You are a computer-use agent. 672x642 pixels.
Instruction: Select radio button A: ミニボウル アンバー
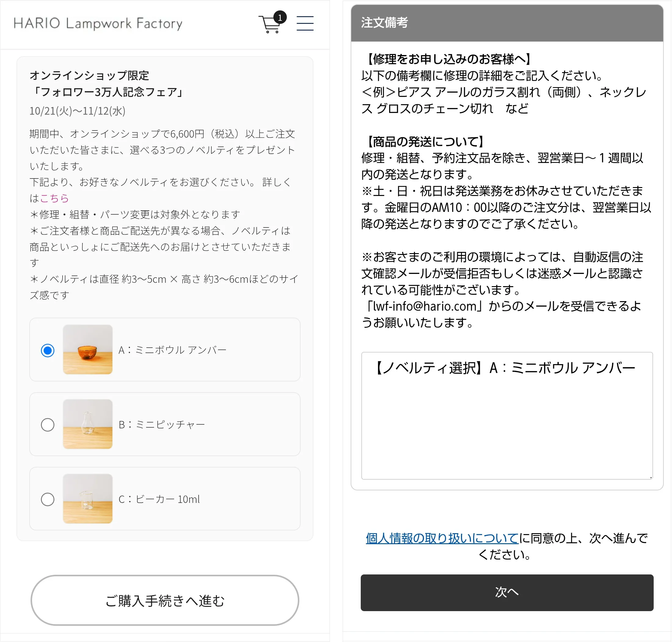(48, 350)
